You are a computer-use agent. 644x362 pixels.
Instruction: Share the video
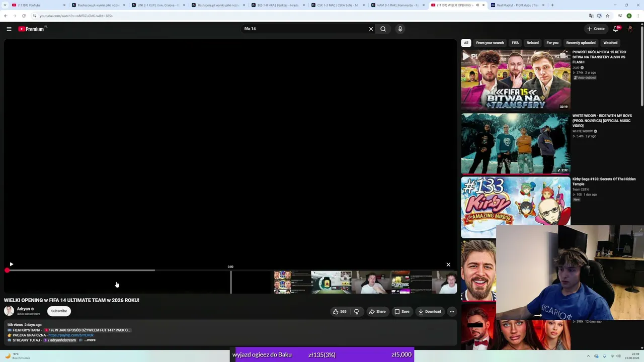coord(377,312)
